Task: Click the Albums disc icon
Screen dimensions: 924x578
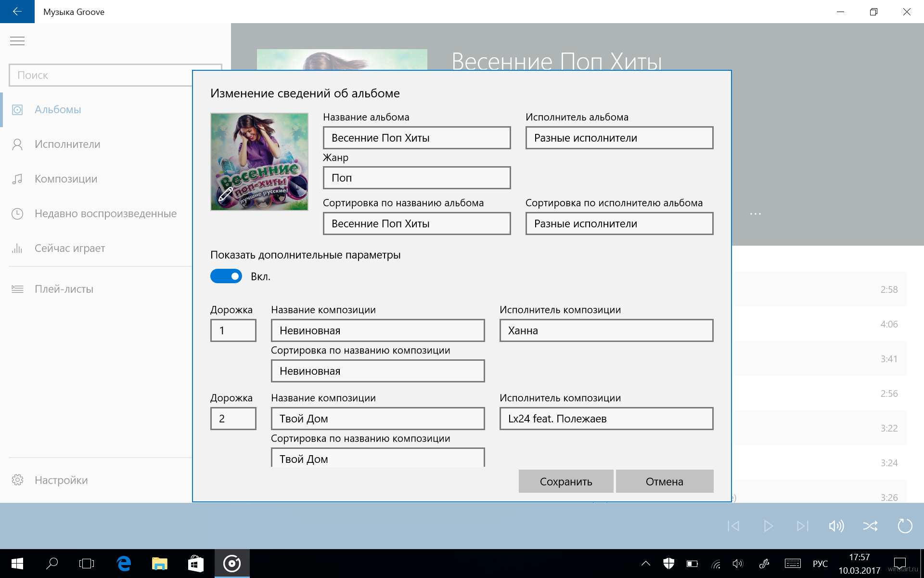Action: pos(17,110)
